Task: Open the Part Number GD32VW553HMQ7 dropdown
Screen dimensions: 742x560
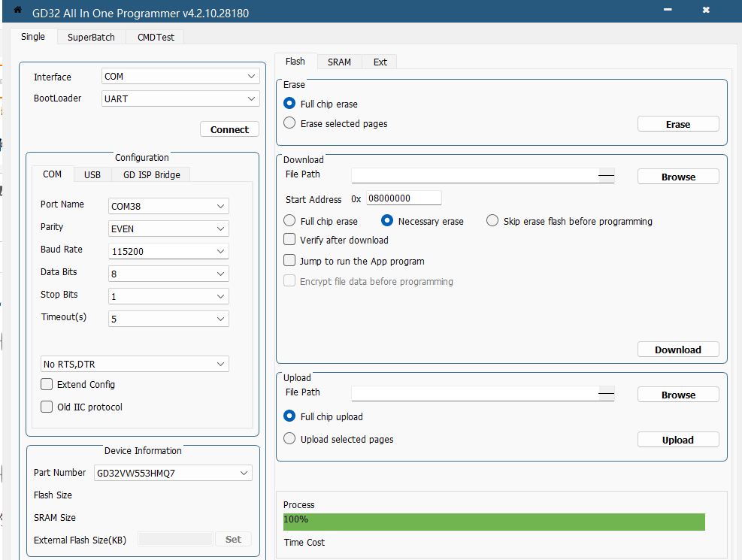Action: coord(173,473)
